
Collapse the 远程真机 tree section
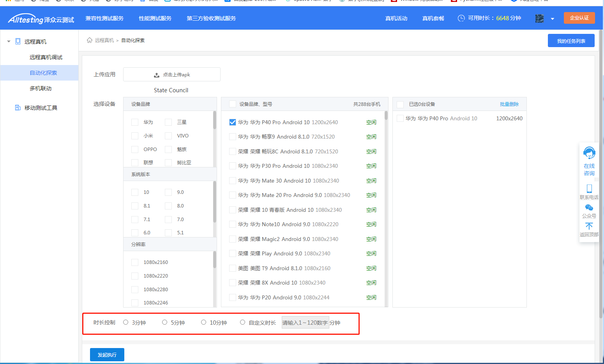[x=9, y=41]
